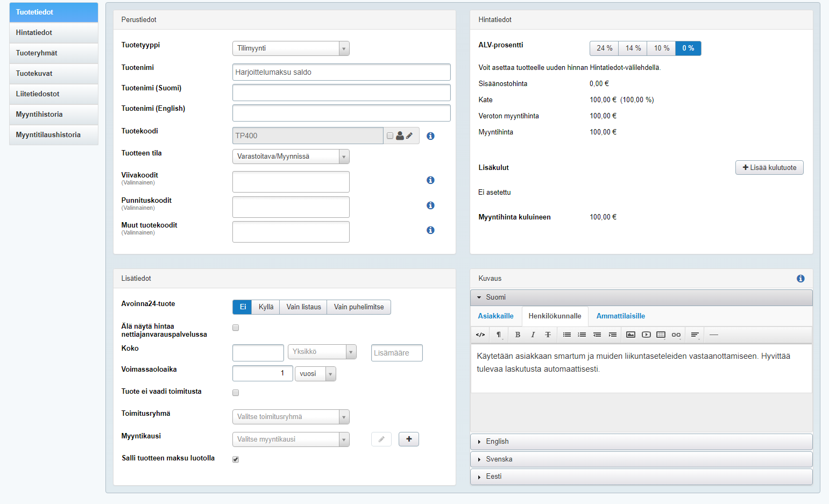This screenshot has width=829, height=504.
Task: Uncheck 'Salli tuotteen maksu luotolla'
Action: (x=236, y=459)
